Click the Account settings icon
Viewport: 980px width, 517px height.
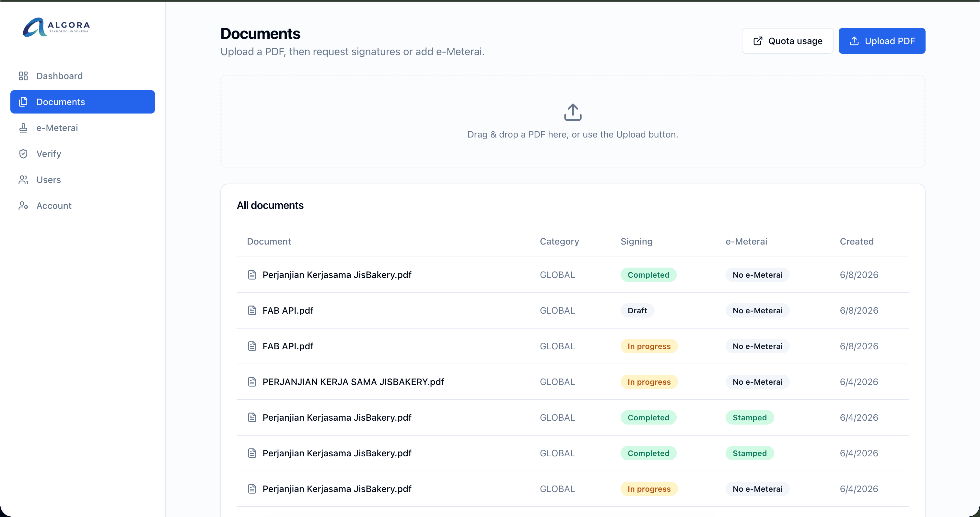23,205
